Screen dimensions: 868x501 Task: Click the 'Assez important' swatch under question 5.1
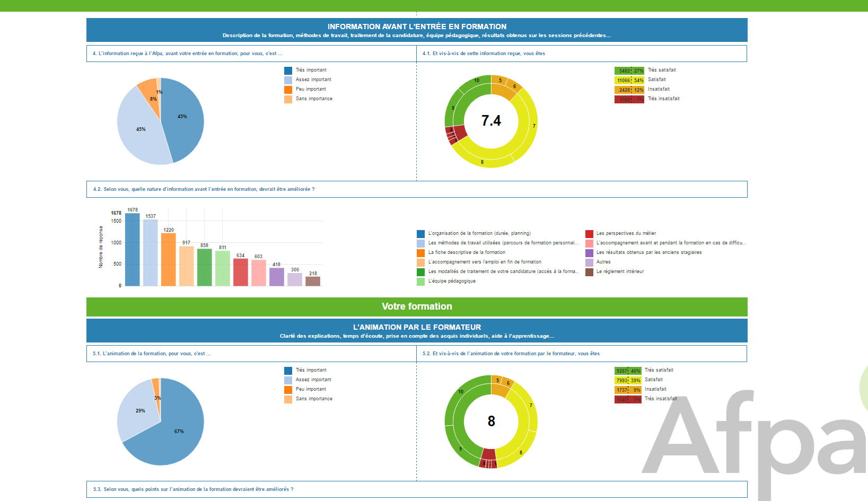point(288,380)
